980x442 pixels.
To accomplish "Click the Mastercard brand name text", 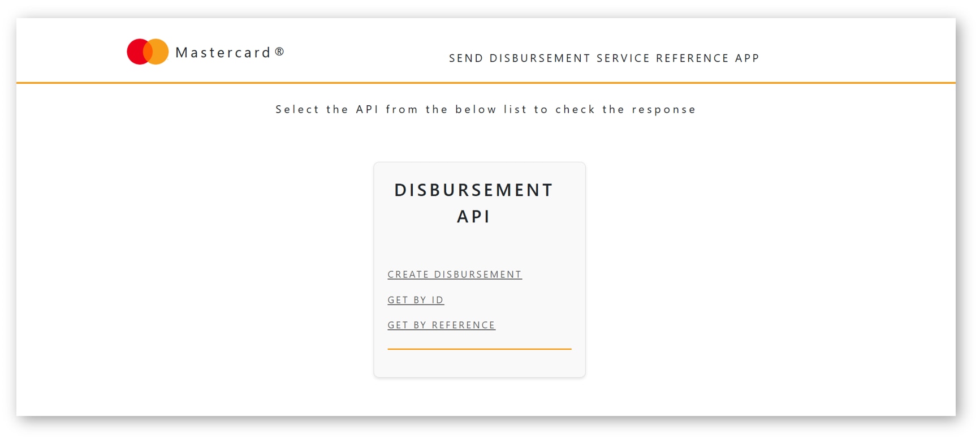I will click(x=223, y=53).
